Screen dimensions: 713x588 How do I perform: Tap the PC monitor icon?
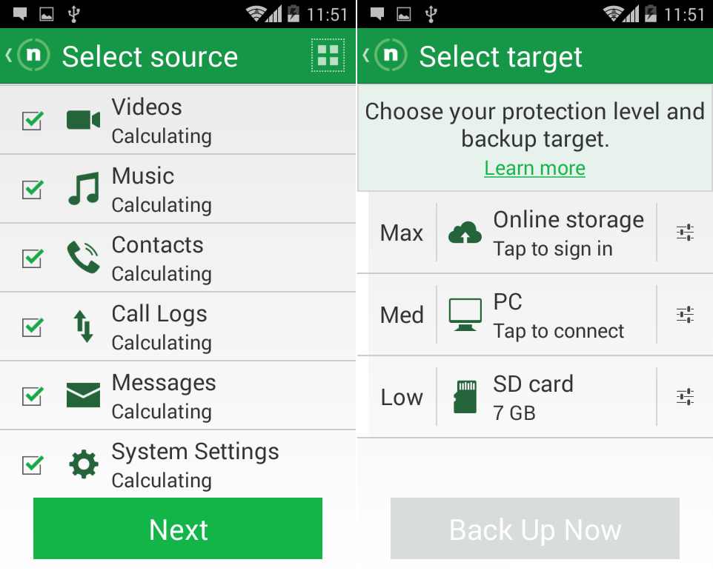465,315
